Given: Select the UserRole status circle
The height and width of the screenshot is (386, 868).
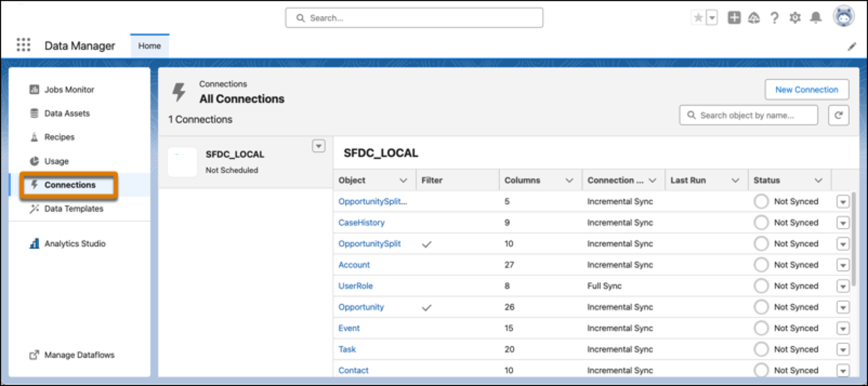Looking at the screenshot, I should pyautogui.click(x=761, y=286).
